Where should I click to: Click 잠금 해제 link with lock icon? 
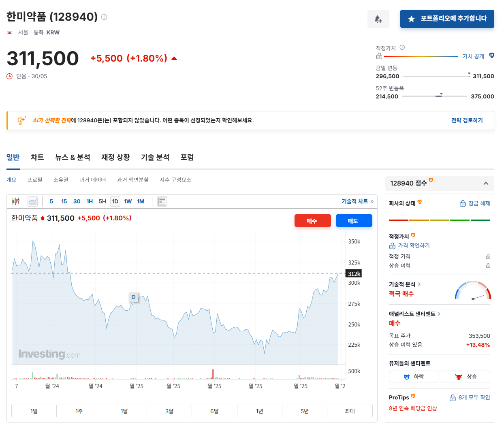[475, 203]
